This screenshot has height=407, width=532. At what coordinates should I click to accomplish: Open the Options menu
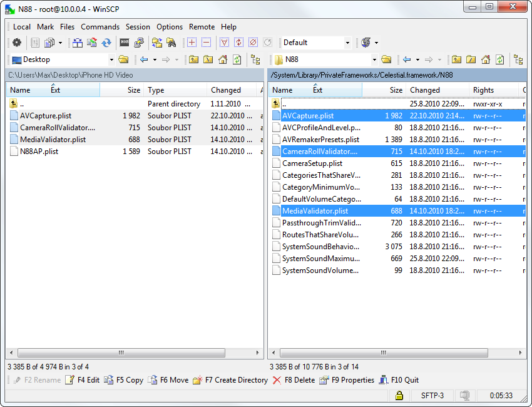pos(170,27)
